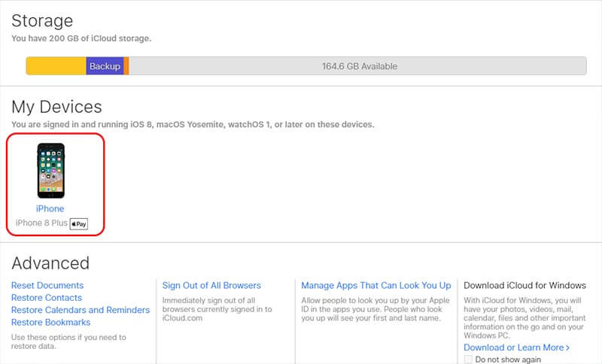Click the 'Use these options if you need to restore data' note

click(68, 341)
